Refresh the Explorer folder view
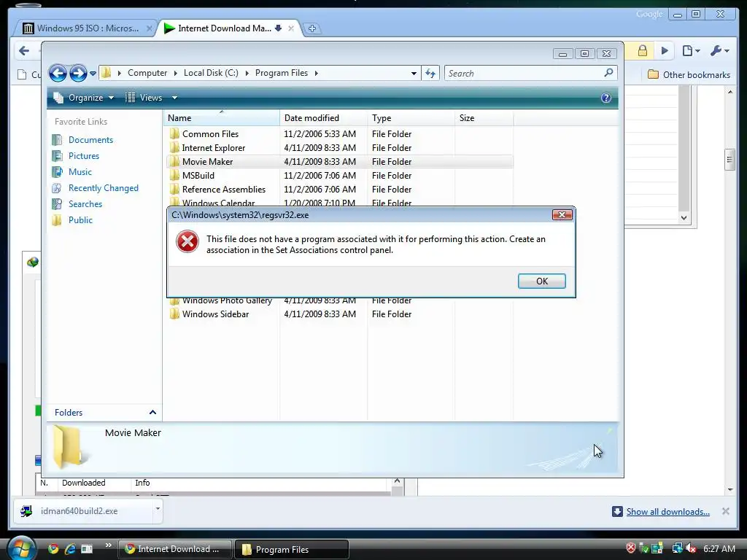This screenshot has width=747, height=560. click(430, 74)
